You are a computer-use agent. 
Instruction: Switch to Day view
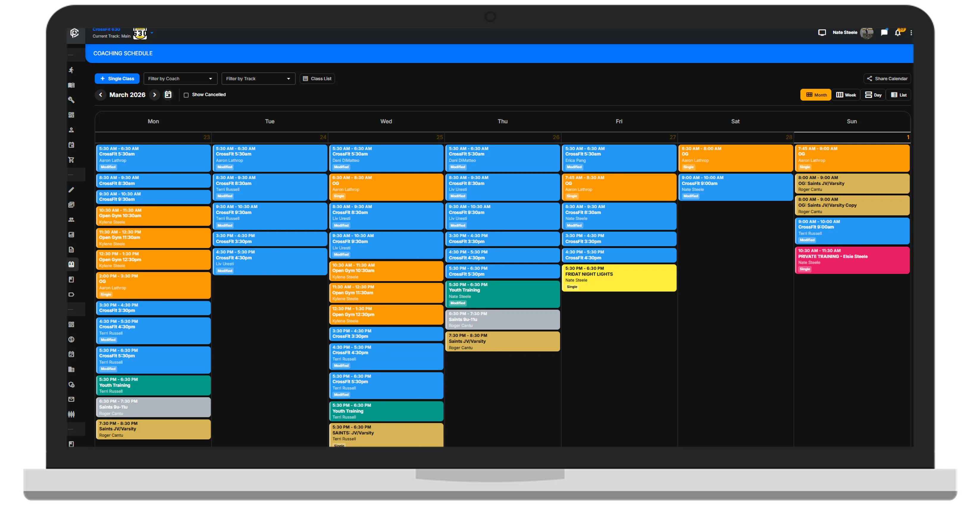873,95
